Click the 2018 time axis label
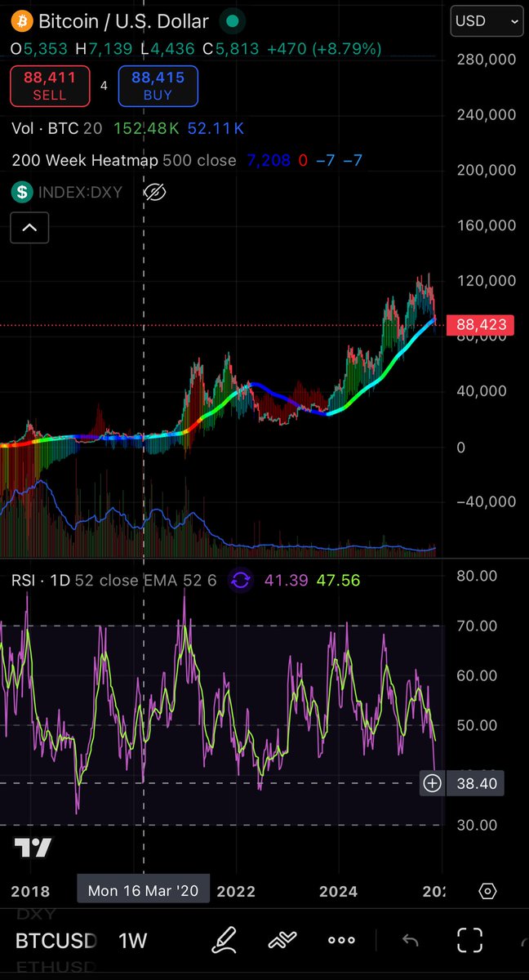The height and width of the screenshot is (980, 529). click(x=31, y=890)
